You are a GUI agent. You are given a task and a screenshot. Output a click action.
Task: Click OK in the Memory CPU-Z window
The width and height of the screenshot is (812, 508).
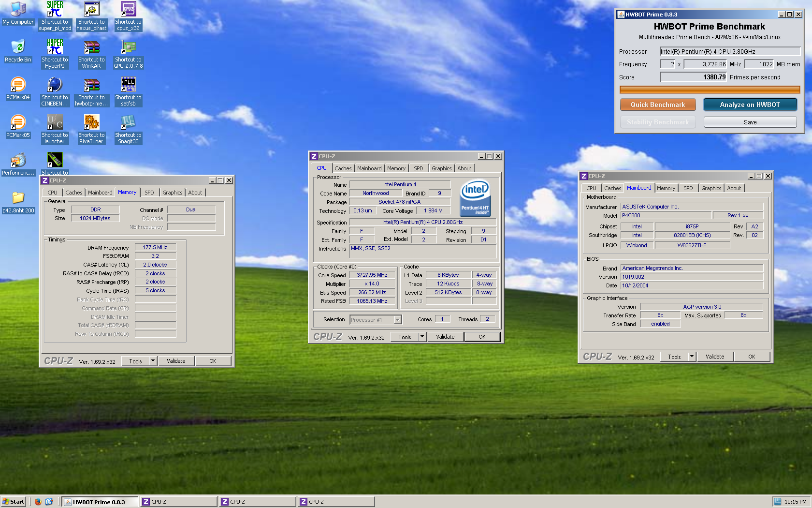[213, 361]
